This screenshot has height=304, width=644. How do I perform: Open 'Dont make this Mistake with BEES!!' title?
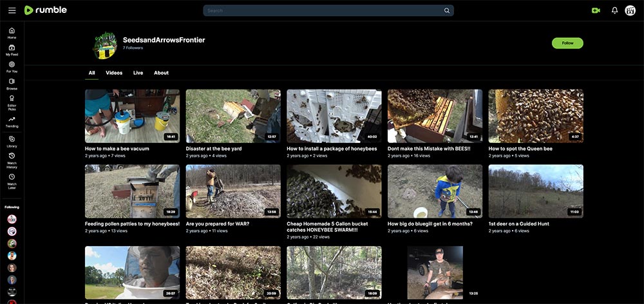click(429, 149)
